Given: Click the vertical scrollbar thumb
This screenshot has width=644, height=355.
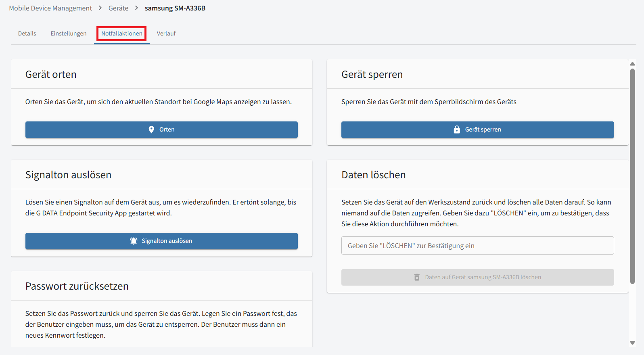Looking at the screenshot, I should (632, 176).
